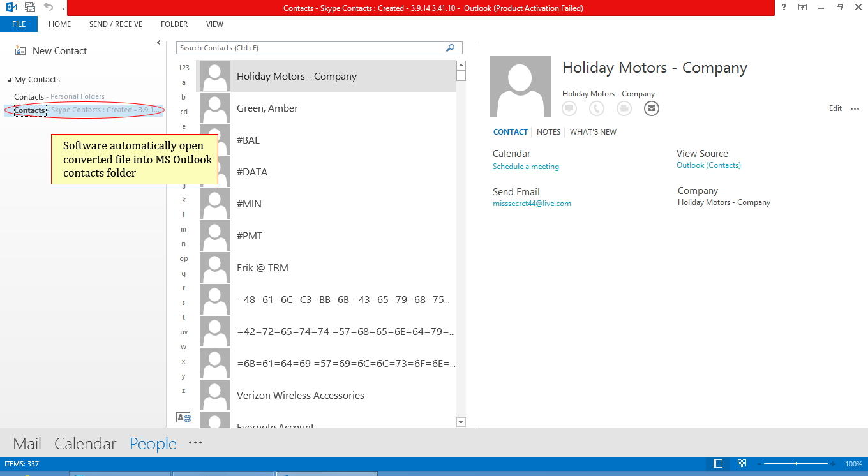Image resolution: width=868 pixels, height=476 pixels.
Task: Open Outlook (Contacts) source link
Action: point(708,165)
